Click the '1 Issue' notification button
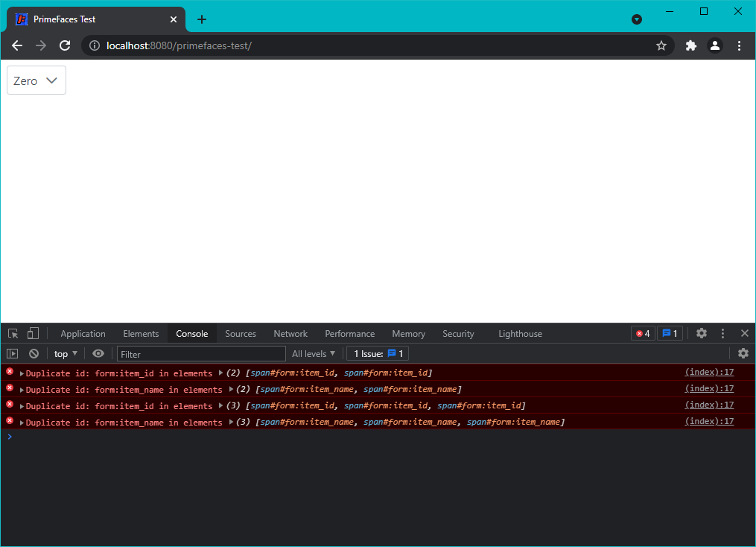756x547 pixels. click(377, 353)
